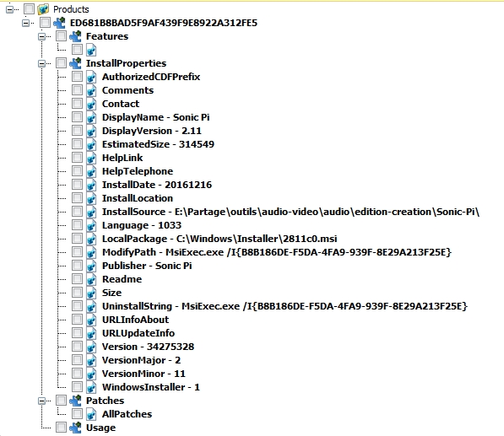Check the box for DisplayVersion - 2.11
The image size is (504, 436).
[x=77, y=131]
